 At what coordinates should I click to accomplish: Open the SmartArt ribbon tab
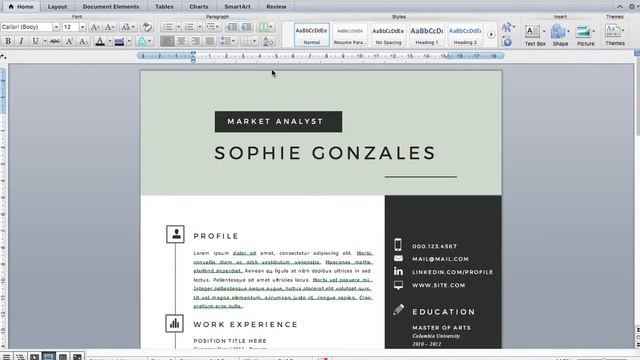tap(237, 7)
